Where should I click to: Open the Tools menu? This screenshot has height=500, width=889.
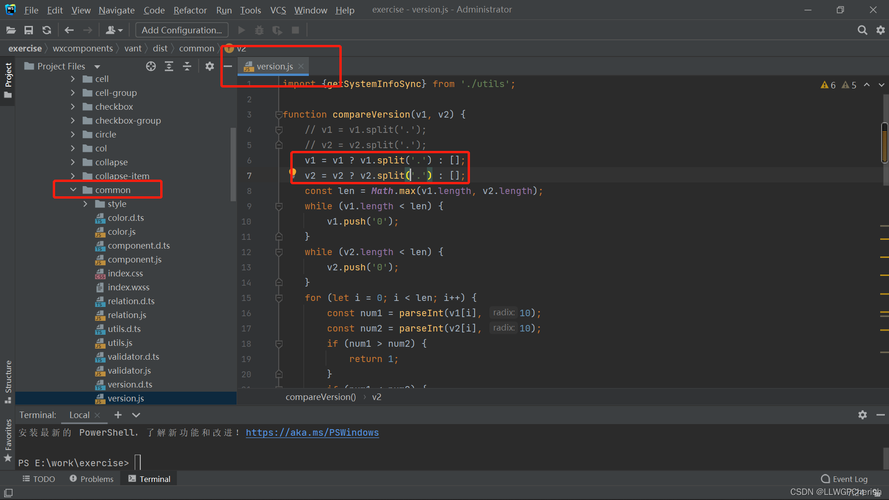pos(250,10)
